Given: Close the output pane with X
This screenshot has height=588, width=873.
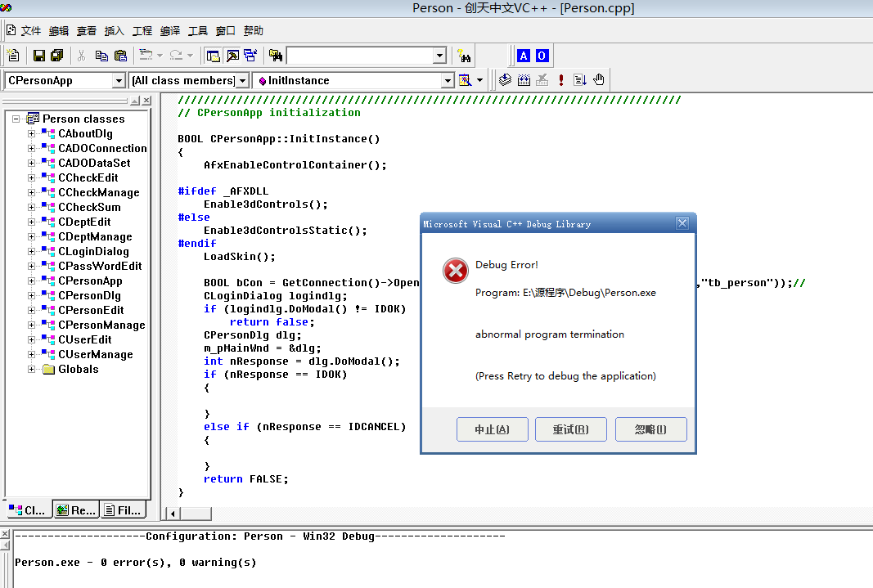Looking at the screenshot, I should (5, 534).
